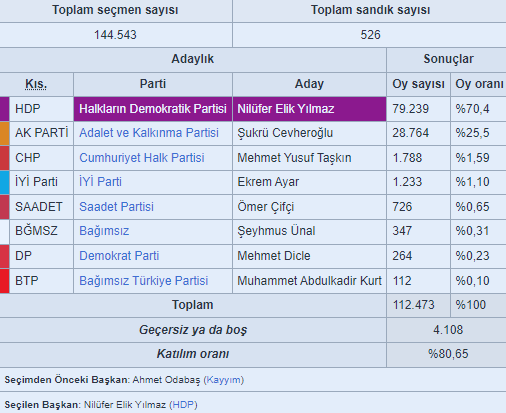The image size is (506, 413).
Task: Open the Adalet ve Kalkınma Partisi link
Action: click(x=149, y=133)
